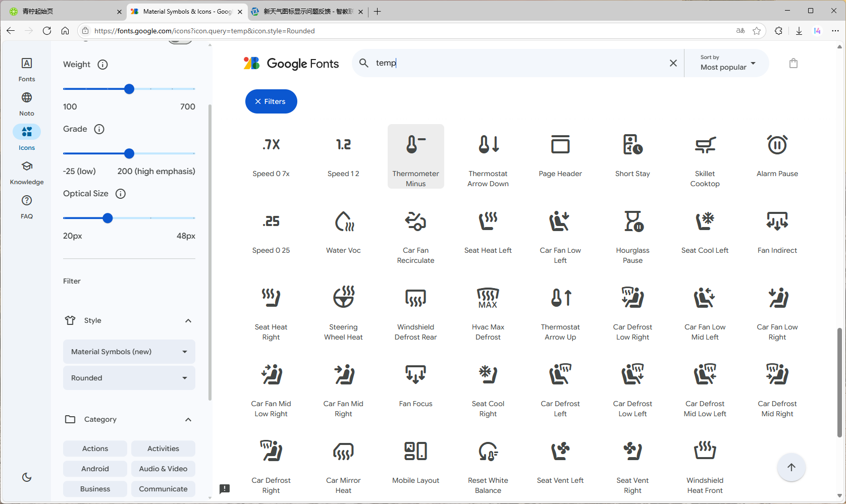
Task: Open the Sort by Most popular dropdown
Action: 727,63
